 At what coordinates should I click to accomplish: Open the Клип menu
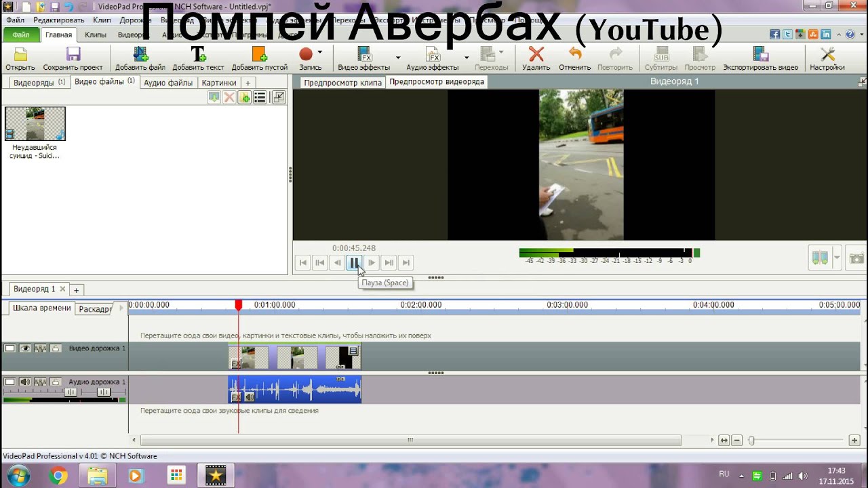102,20
